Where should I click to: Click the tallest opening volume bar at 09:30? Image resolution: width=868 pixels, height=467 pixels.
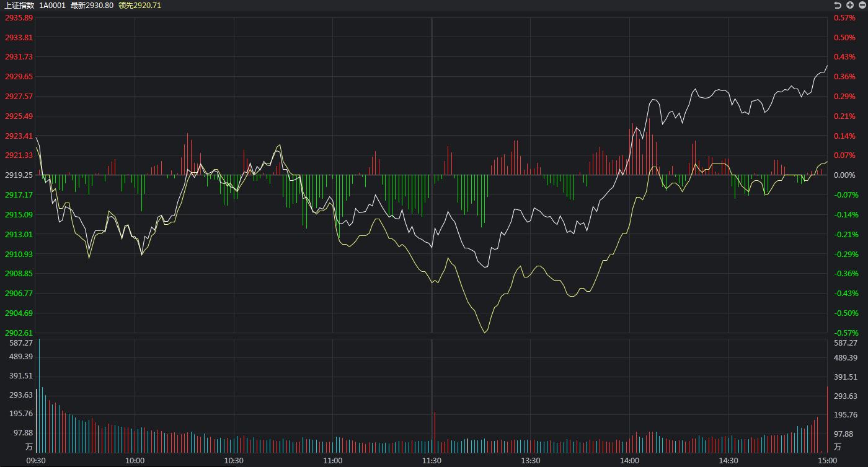click(x=39, y=396)
